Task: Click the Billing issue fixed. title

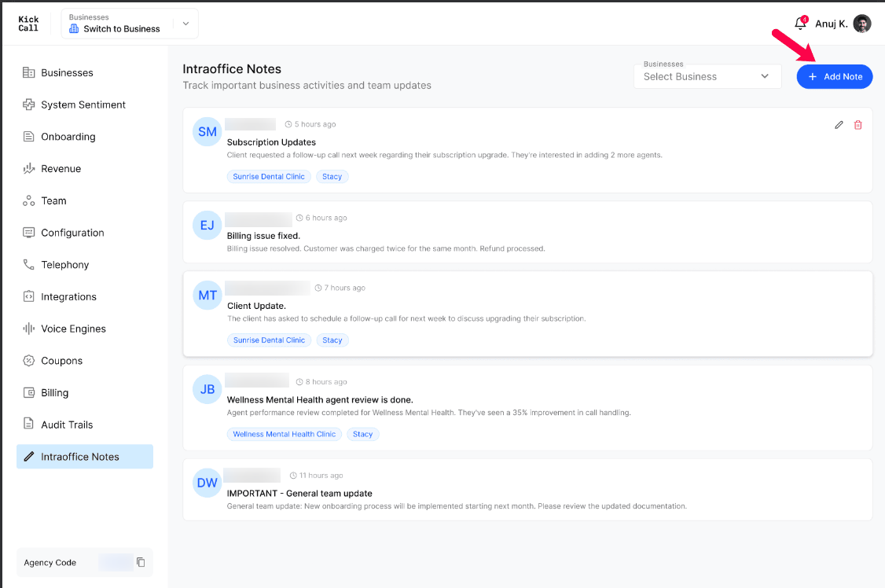Action: click(x=263, y=236)
